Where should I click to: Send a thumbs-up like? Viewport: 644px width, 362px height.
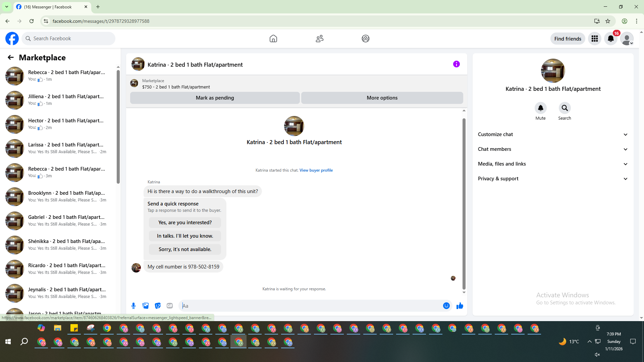(x=460, y=306)
